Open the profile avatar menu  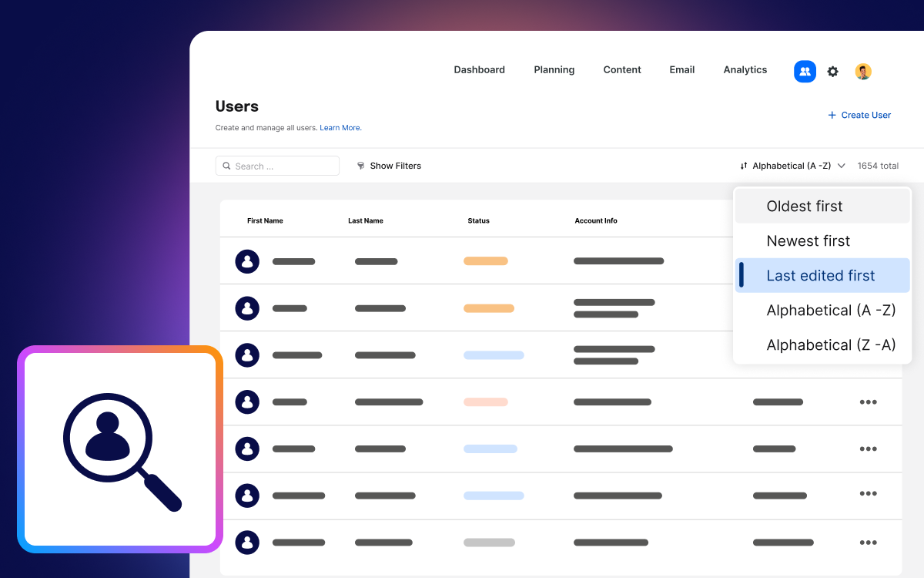pos(863,72)
